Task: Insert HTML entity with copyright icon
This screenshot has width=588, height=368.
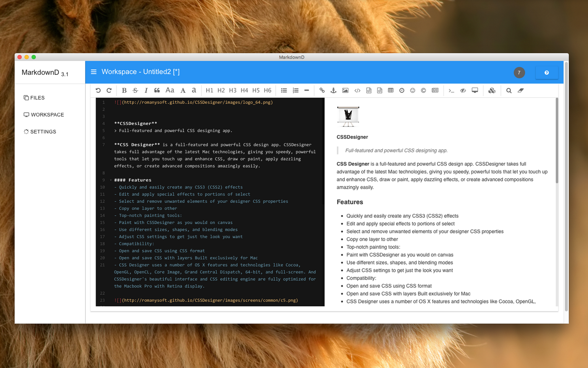Action: (423, 90)
